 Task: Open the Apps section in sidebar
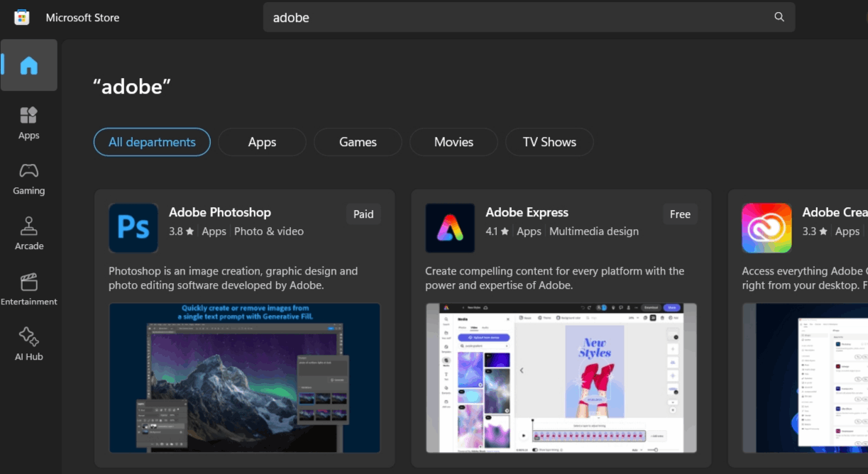click(29, 123)
